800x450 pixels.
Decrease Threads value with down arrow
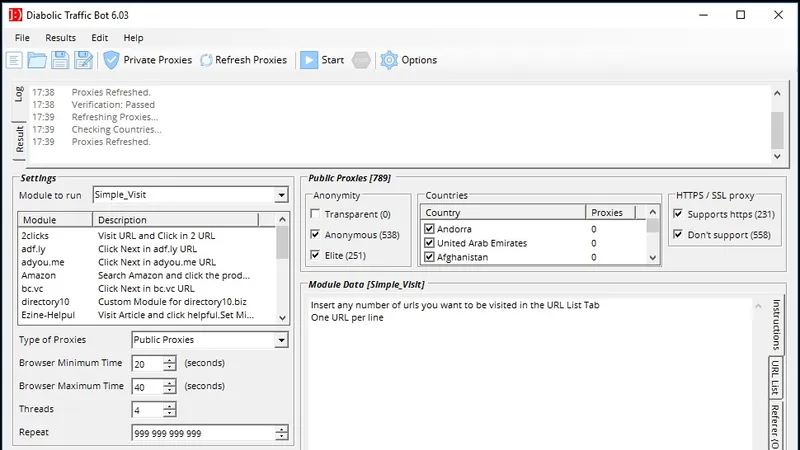[x=169, y=413]
